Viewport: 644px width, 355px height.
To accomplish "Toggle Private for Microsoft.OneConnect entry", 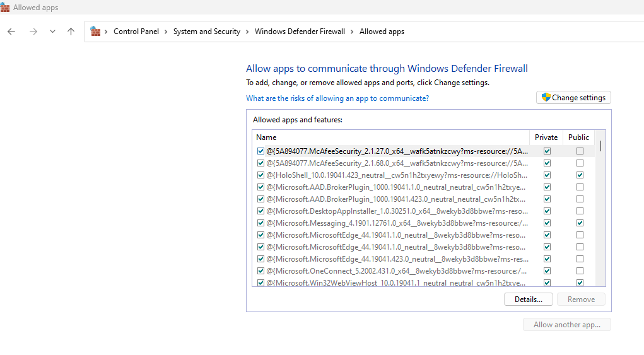I will click(x=547, y=271).
